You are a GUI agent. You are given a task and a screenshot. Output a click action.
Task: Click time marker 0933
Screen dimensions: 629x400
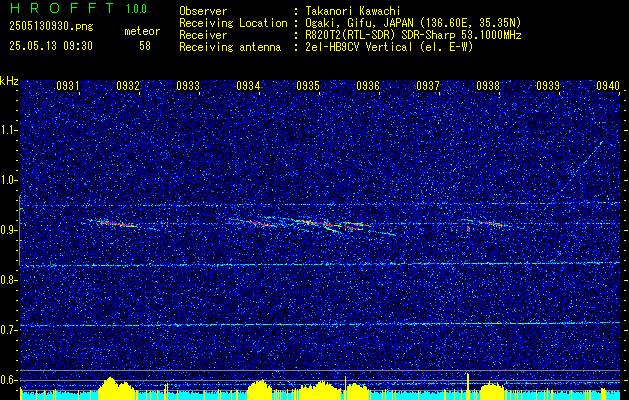click(188, 85)
